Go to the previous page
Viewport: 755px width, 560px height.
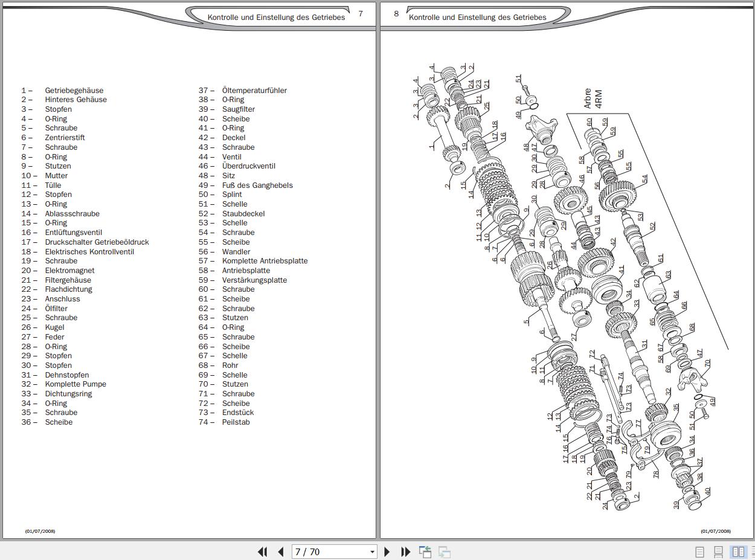point(281,552)
